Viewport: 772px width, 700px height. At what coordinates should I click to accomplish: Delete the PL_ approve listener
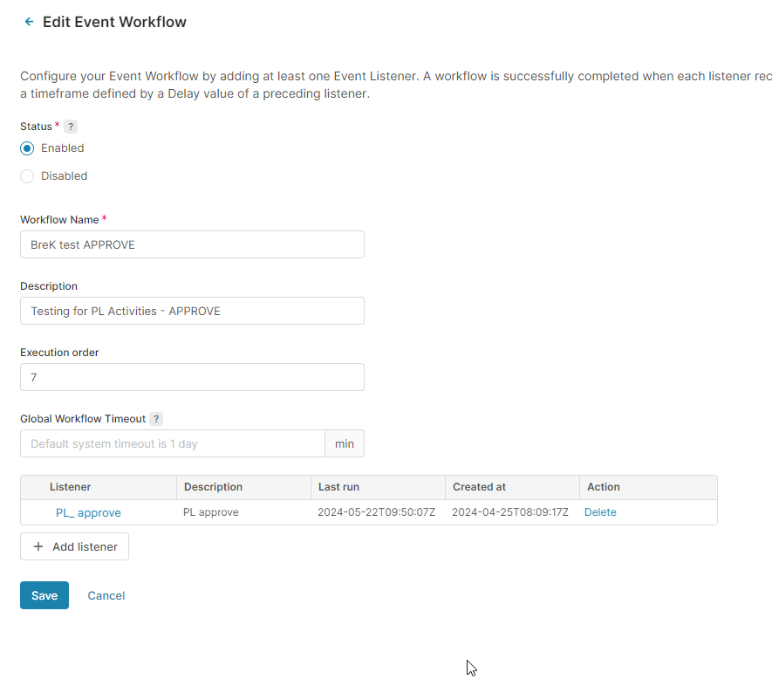pos(600,512)
